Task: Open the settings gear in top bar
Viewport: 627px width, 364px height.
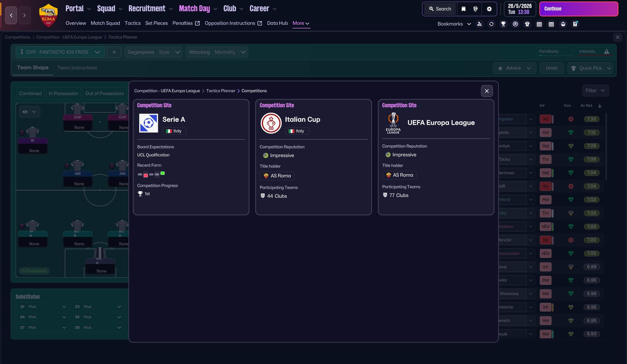Action: 489,9
